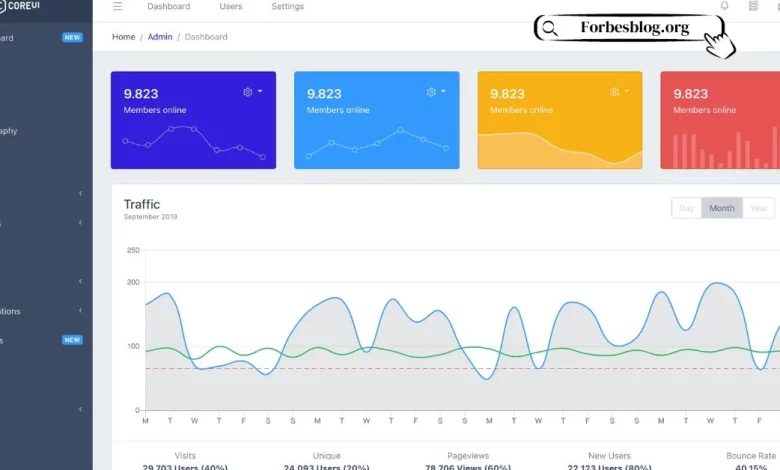Viewport: 780px width, 470px height.
Task: Open notifications via the bell icon
Action: click(724, 5)
